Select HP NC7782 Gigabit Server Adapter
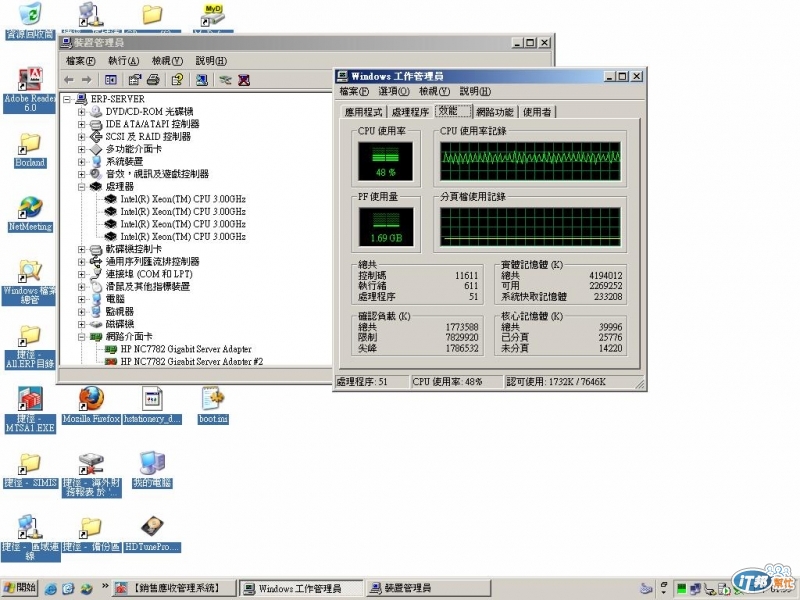Viewport: 800px width, 600px height. point(186,349)
